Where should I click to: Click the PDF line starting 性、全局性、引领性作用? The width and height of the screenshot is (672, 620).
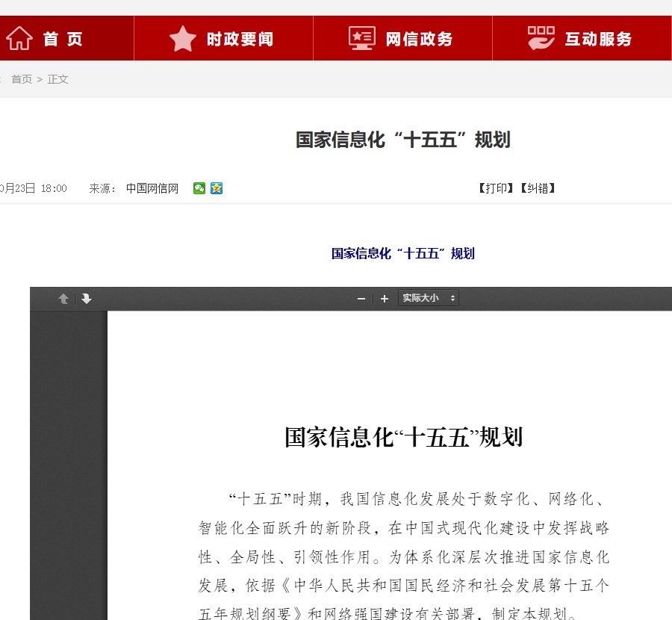(x=404, y=557)
